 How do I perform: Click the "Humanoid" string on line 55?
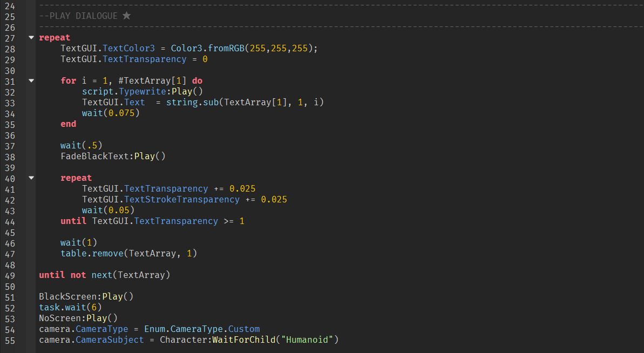coord(307,340)
